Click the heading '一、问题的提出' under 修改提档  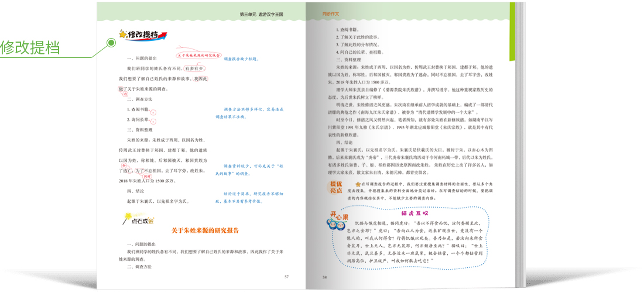(141, 59)
